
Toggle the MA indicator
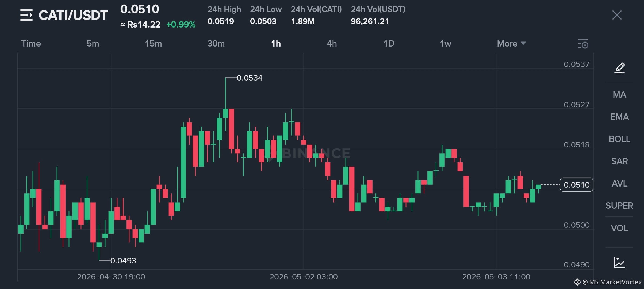click(619, 94)
